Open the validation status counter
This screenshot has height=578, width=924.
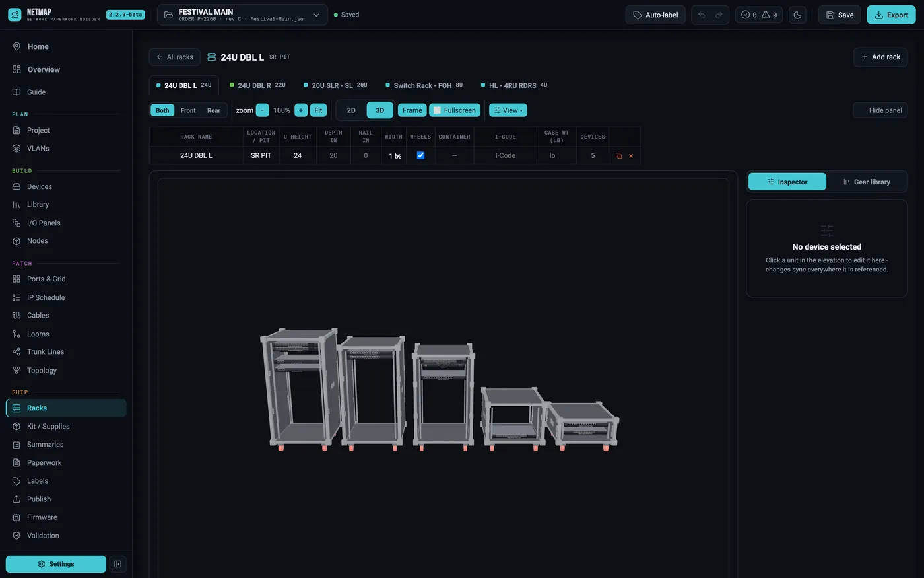tap(759, 15)
